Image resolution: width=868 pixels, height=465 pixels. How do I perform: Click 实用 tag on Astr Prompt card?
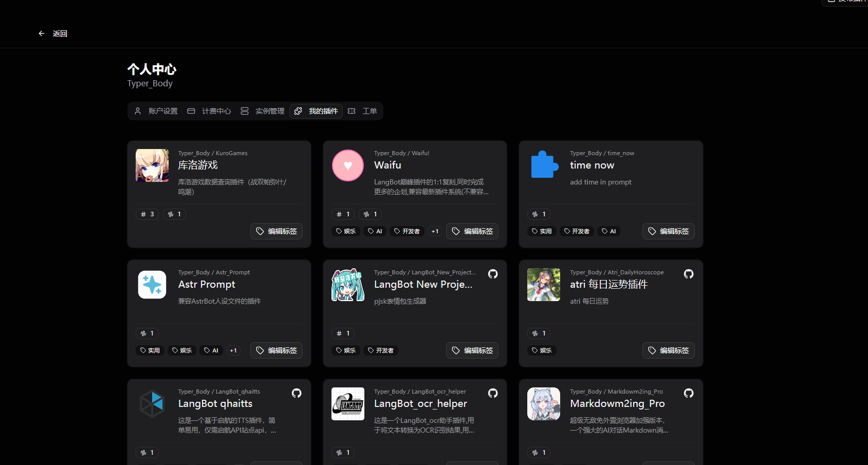tap(150, 350)
